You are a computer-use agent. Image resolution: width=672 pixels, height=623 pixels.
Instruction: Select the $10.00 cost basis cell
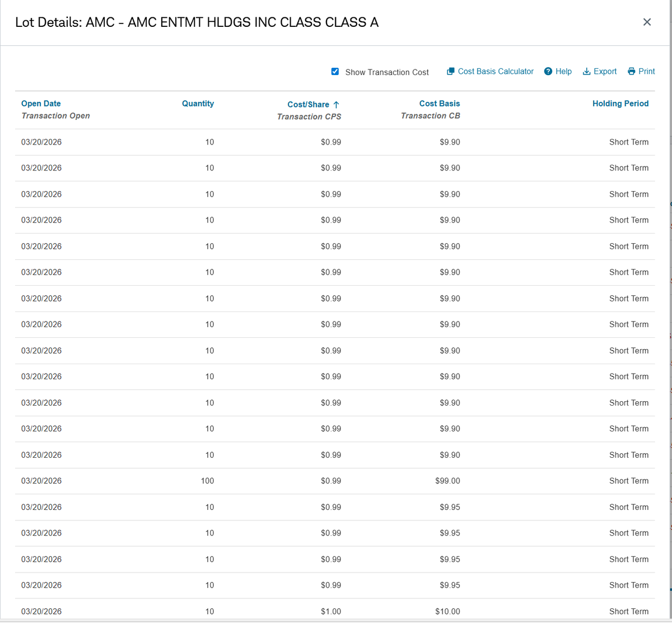click(x=447, y=611)
